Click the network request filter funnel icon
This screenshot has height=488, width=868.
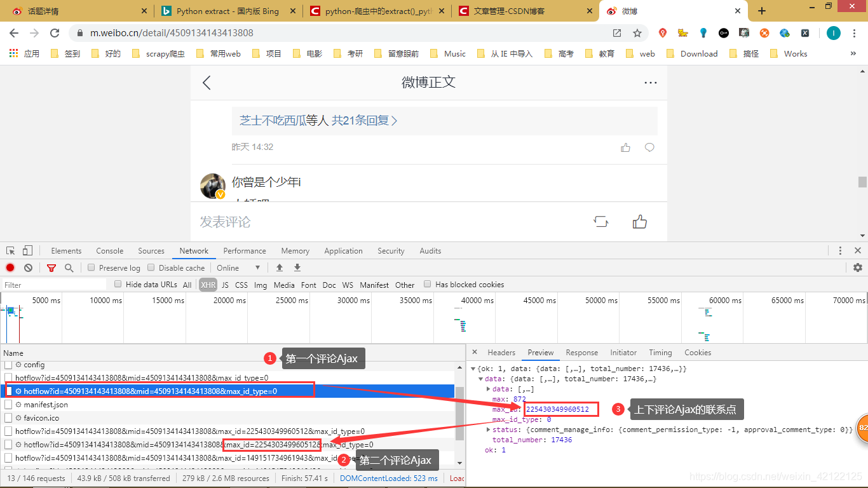tap(51, 268)
